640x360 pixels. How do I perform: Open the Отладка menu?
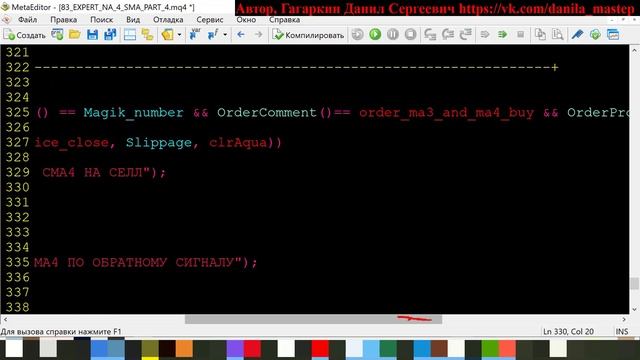tap(168, 20)
